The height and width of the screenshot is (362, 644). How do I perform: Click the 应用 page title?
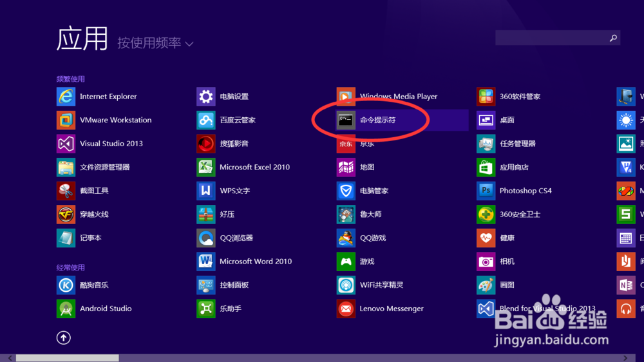point(82,39)
